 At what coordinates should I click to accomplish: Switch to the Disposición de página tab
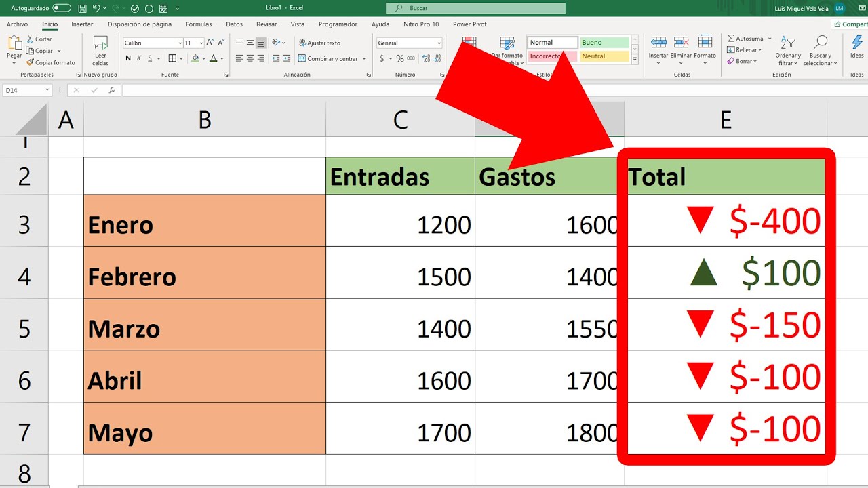pyautogui.click(x=140, y=24)
